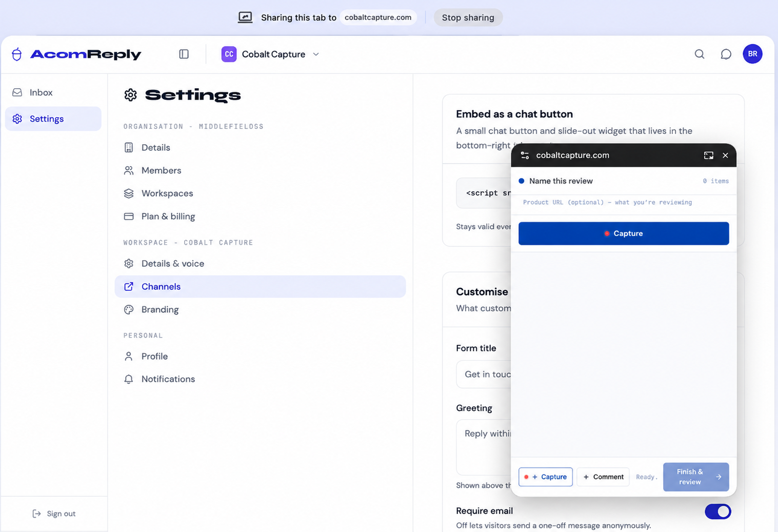Open the Notifications settings page
Viewport: 778px width, 532px height.
260,379
